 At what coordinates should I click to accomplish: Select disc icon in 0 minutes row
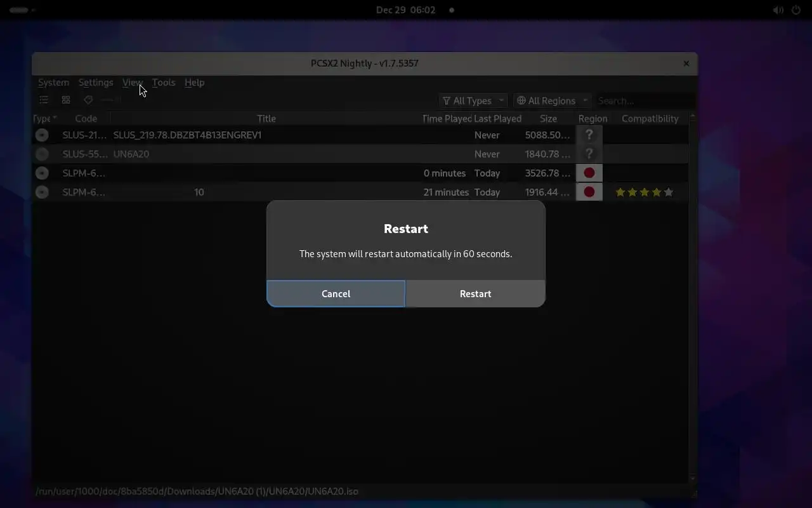(42, 173)
